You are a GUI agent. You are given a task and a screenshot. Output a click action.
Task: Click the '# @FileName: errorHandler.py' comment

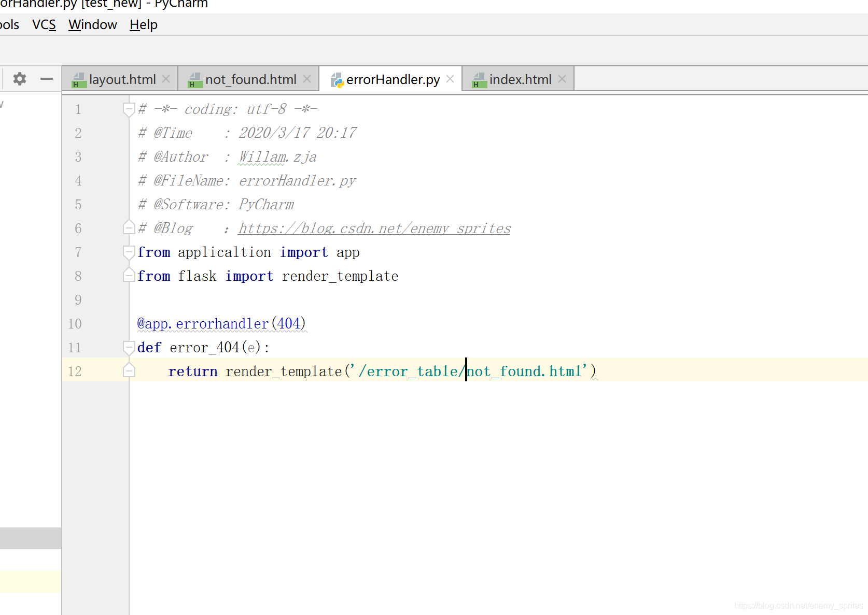247,181
